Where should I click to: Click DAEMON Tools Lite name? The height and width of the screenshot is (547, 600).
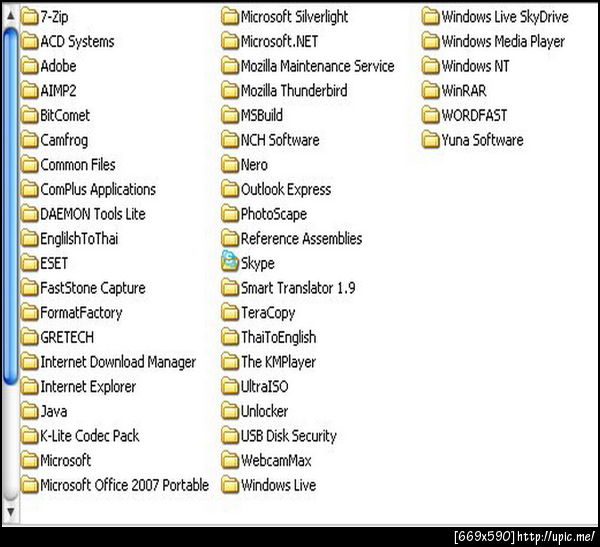93,214
